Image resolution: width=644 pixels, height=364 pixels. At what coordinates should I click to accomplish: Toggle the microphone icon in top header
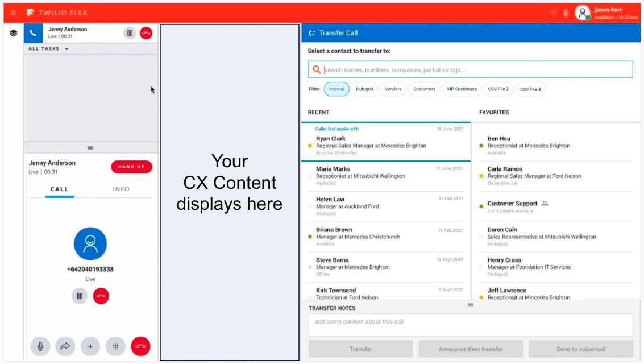[566, 13]
